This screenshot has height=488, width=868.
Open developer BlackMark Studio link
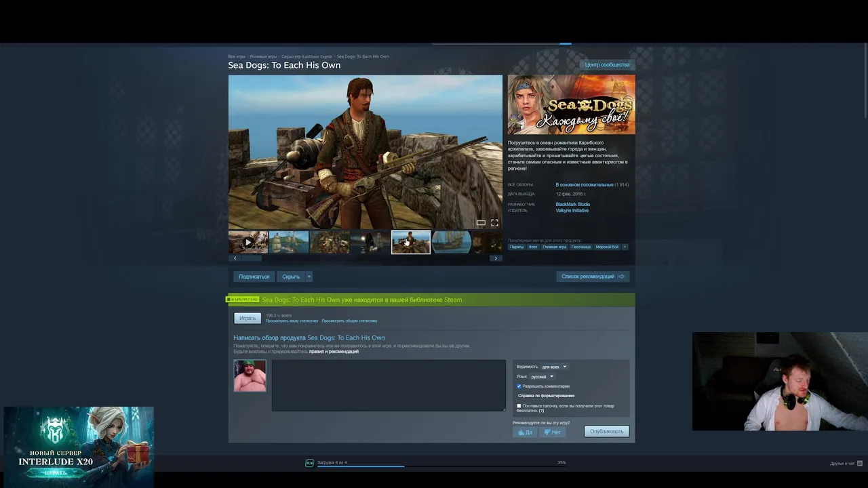(573, 204)
